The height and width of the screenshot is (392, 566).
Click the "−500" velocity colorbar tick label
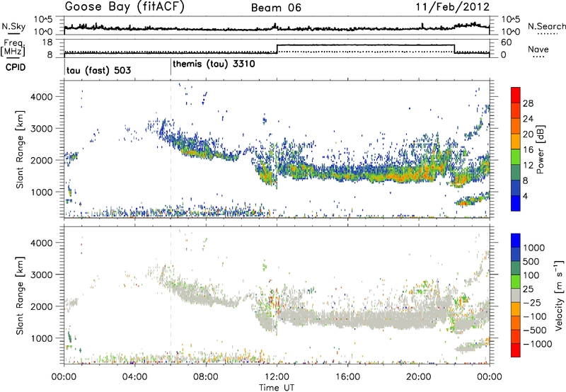click(535, 330)
